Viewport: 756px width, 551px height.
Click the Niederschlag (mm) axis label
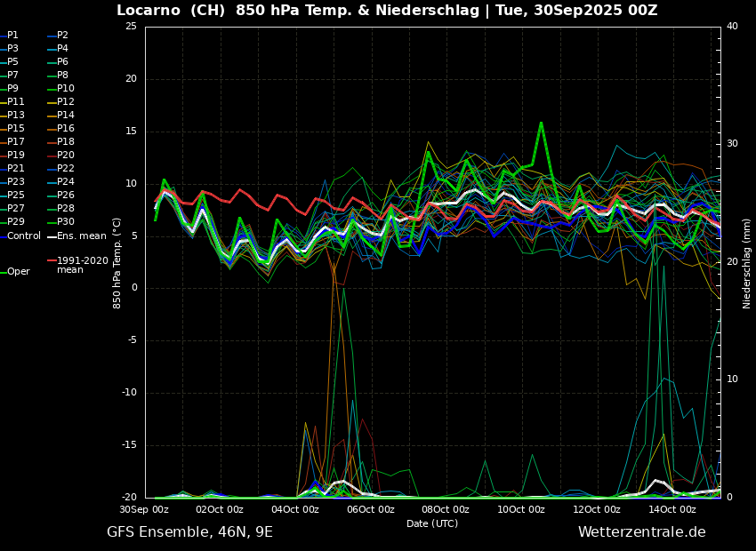[x=747, y=263]
